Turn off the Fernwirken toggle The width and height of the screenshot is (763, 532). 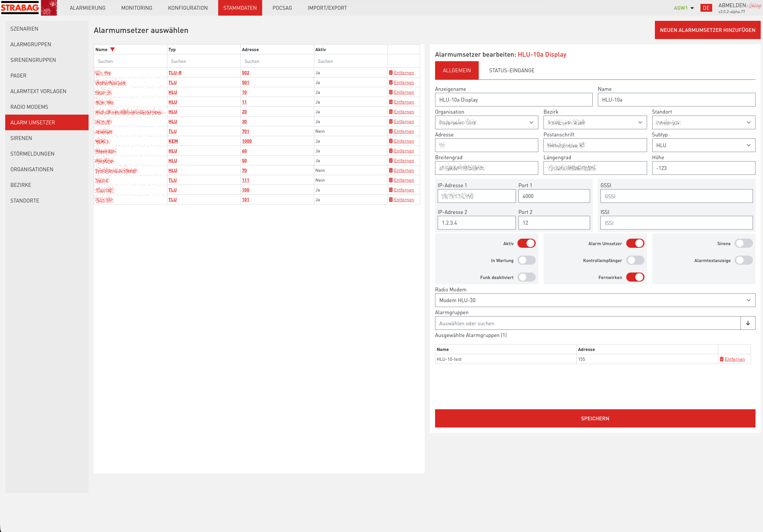coord(635,277)
